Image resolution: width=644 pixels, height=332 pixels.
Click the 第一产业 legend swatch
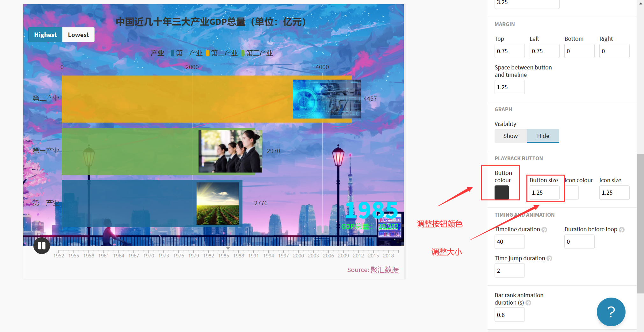[x=172, y=53]
